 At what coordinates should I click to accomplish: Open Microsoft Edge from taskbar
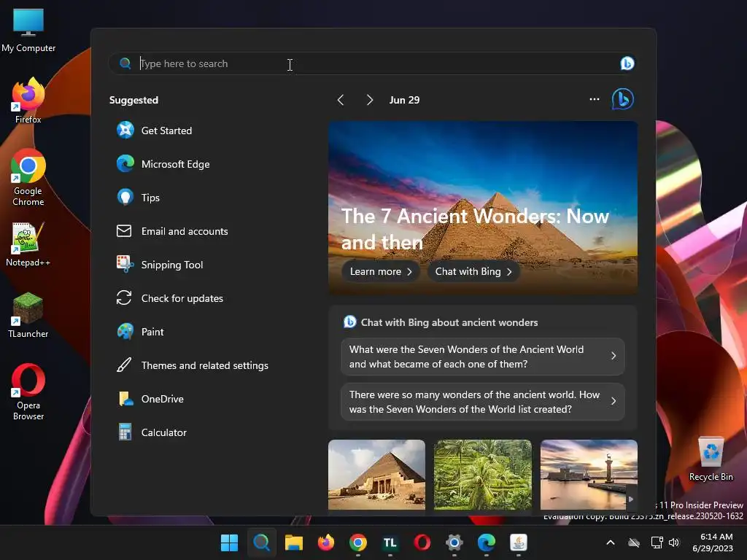click(x=487, y=542)
